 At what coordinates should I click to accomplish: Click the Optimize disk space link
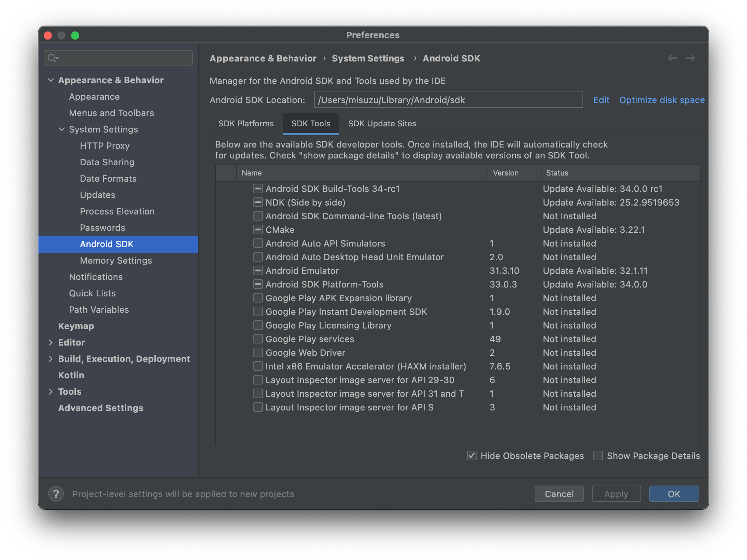click(662, 100)
